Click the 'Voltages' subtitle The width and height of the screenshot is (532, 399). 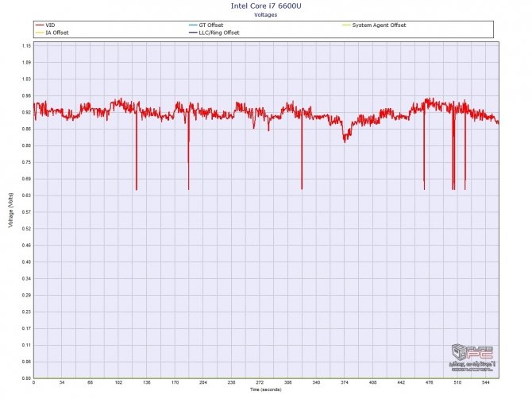coord(266,15)
